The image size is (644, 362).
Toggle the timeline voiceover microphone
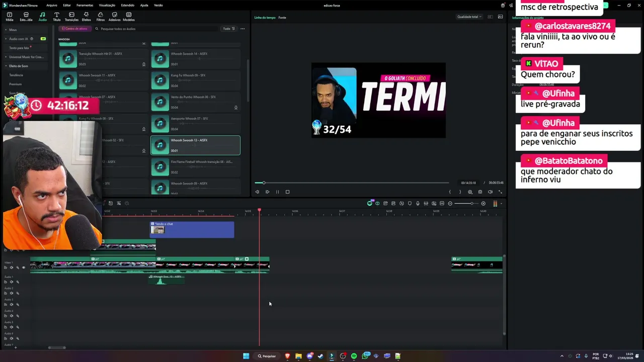click(418, 203)
